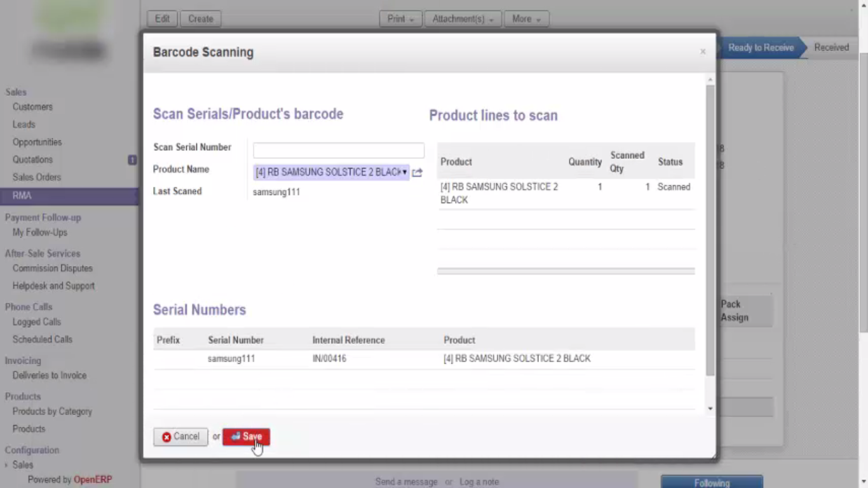Click the Quotations counter badge
868x488 pixels.
pyautogui.click(x=132, y=160)
